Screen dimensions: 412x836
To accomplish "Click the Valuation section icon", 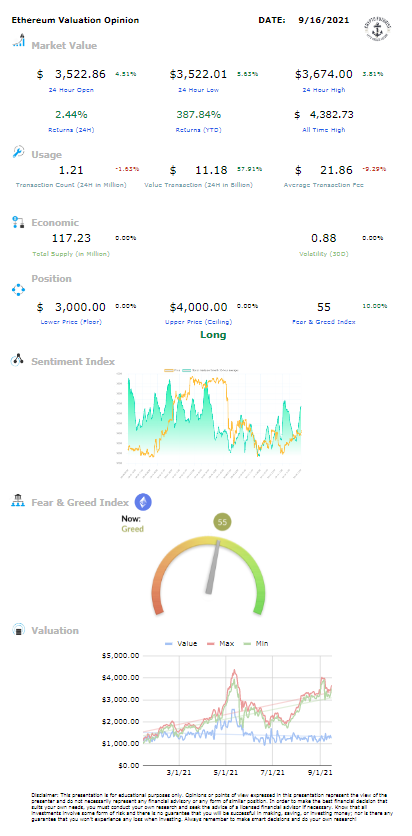I will [x=19, y=629].
